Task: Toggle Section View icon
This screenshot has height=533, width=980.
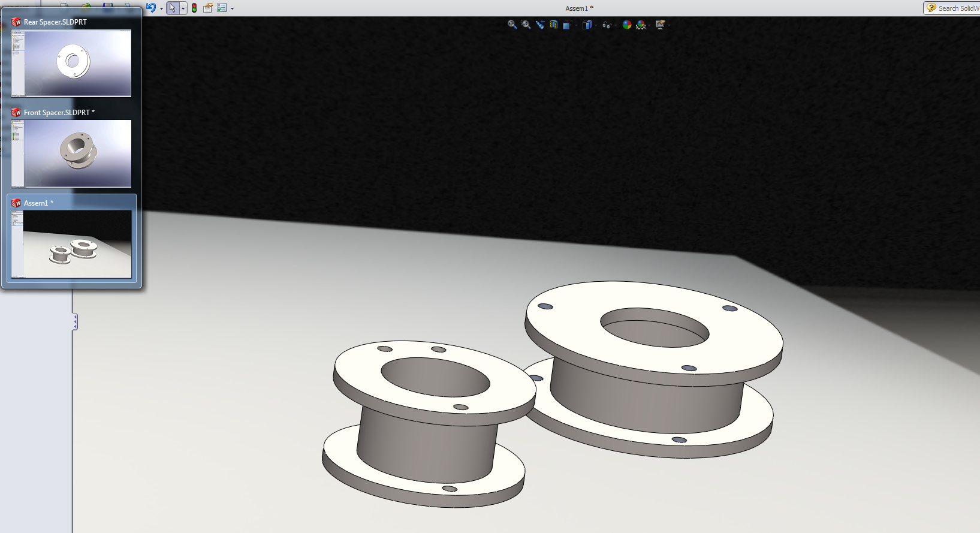Action: pos(554,25)
